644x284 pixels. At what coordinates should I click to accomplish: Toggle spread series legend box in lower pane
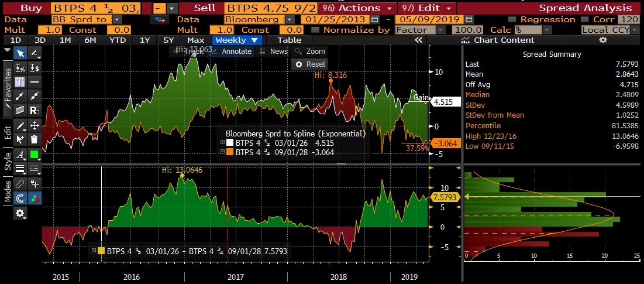tap(101, 251)
